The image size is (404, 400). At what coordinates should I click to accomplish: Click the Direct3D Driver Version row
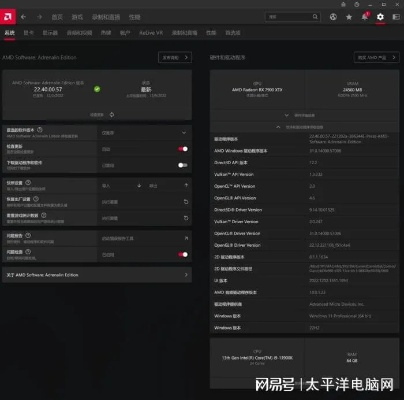[x=304, y=210]
